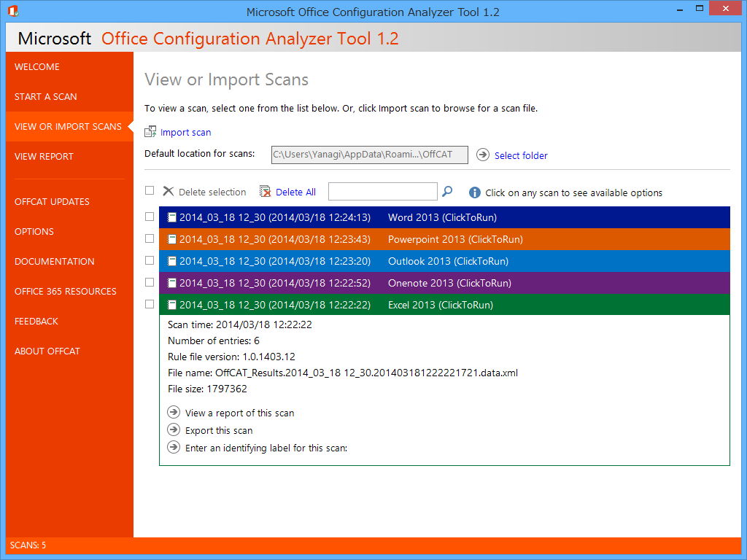This screenshot has height=560, width=747.
Task: Click the Import scan link
Action: coord(186,133)
